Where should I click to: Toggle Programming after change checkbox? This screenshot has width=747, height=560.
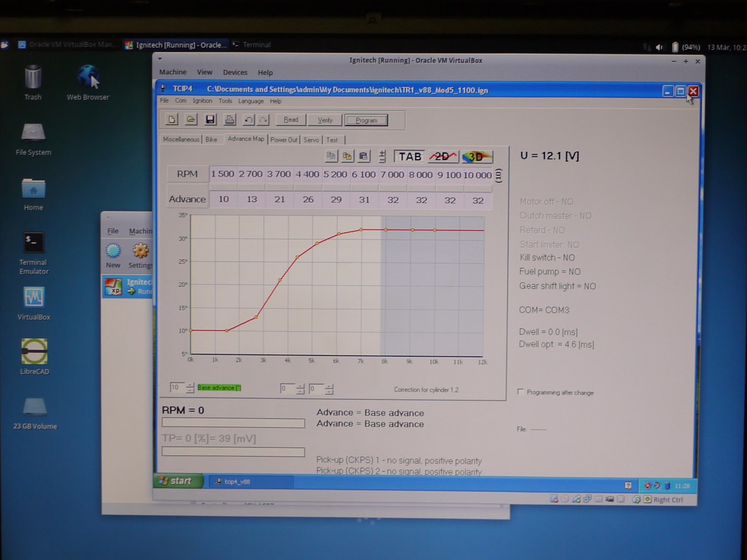520,392
